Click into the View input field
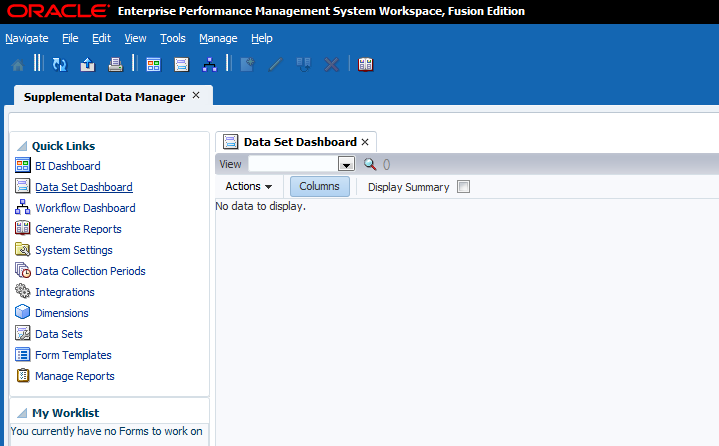This screenshot has height=446, width=719. click(293, 164)
